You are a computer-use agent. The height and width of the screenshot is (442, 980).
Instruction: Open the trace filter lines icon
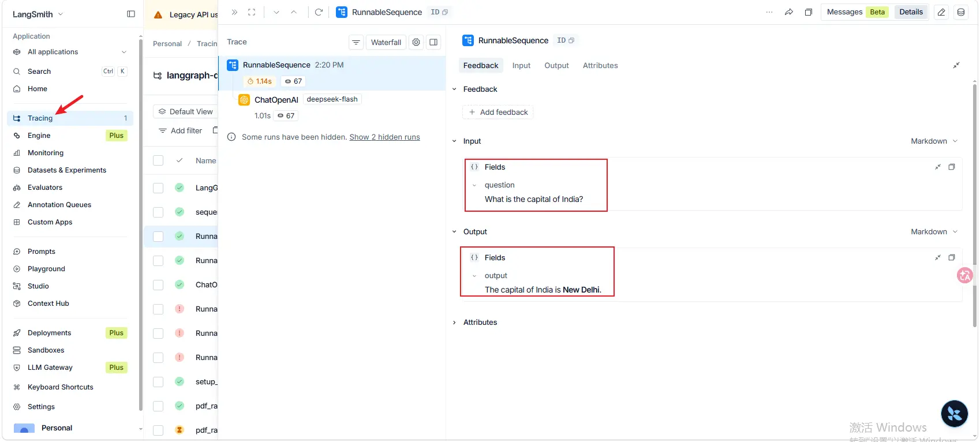pos(356,42)
